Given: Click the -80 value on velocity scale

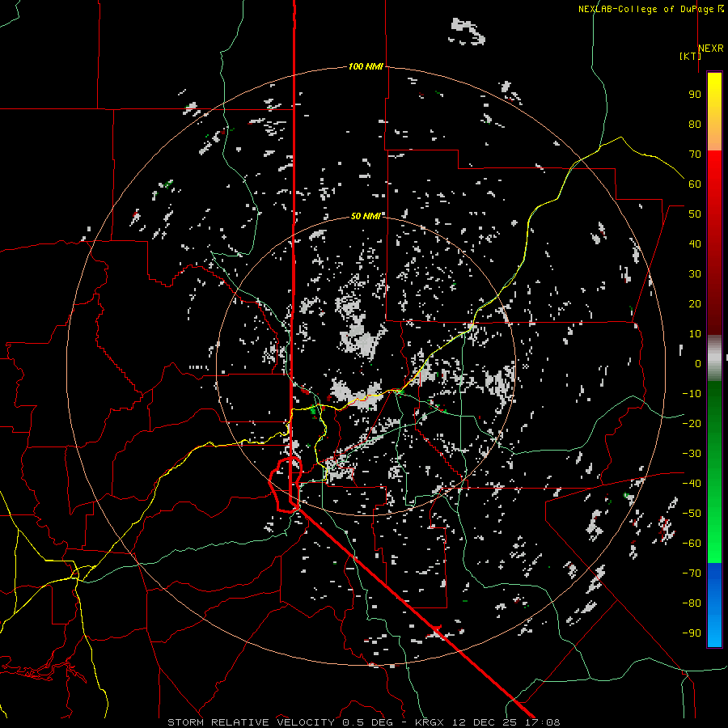Looking at the screenshot, I should (692, 603).
